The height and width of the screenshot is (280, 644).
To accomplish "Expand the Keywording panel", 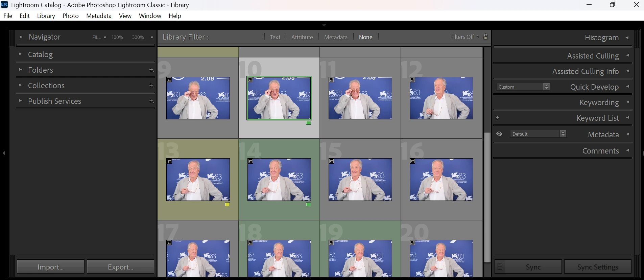I will point(627,102).
